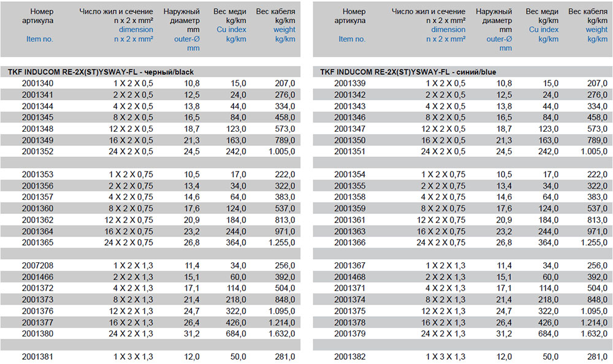The width and height of the screenshot is (613, 364).
Task: Click item number 2001351
Action: pyautogui.click(x=350, y=151)
